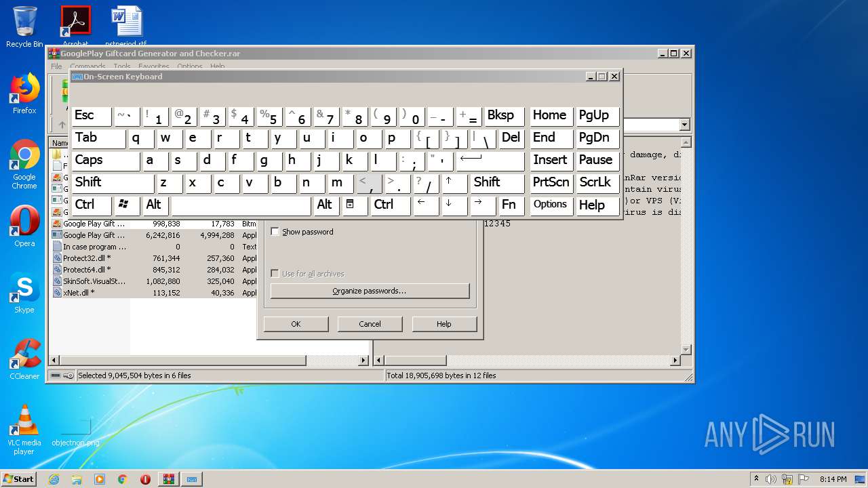
Task: Open the File menu in WinRAR
Action: 56,66
